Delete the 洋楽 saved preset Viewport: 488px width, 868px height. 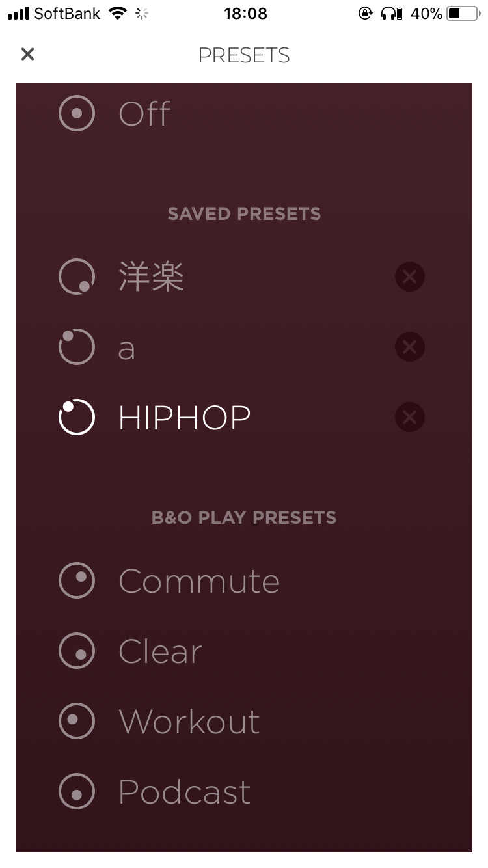point(410,277)
